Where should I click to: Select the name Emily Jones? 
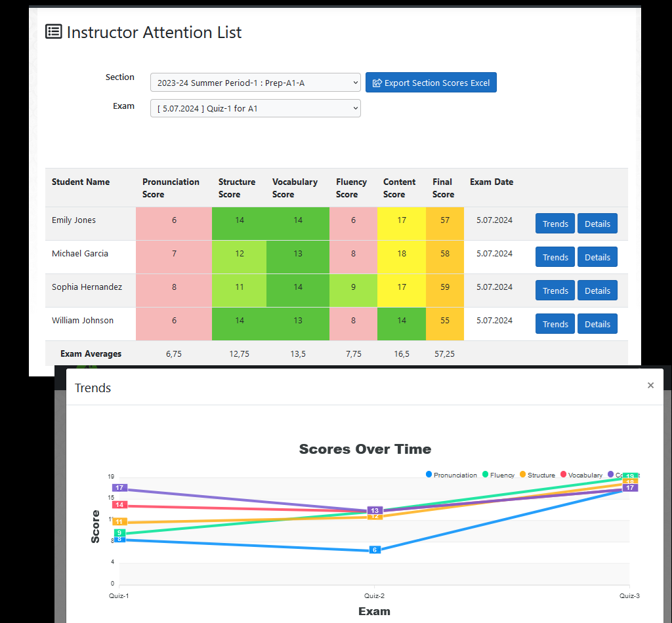pyautogui.click(x=73, y=220)
